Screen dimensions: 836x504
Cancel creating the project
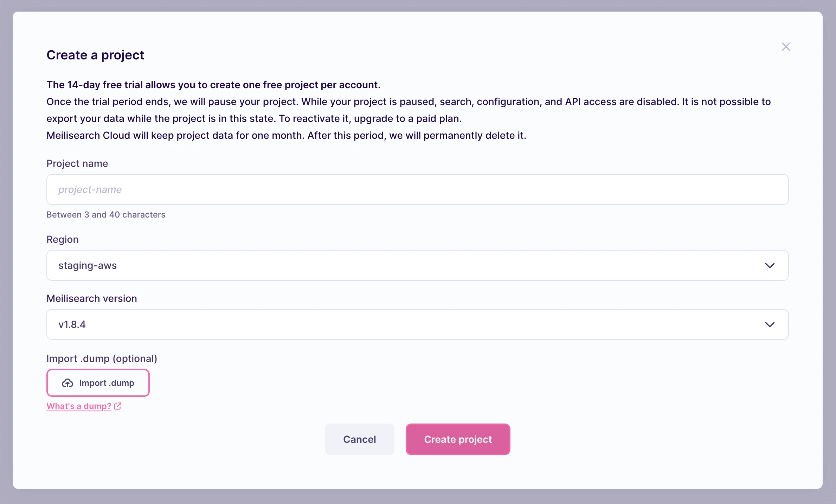[x=359, y=439]
